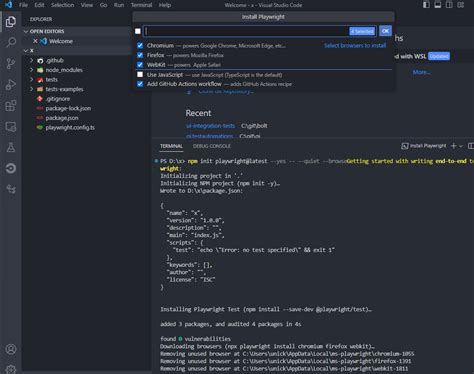Check the Use JavaScript option
Image resolution: width=474 pixels, height=374 pixels.
(x=140, y=74)
